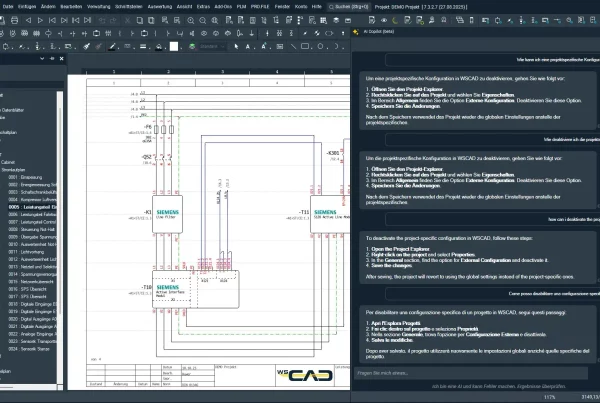The width and height of the screenshot is (600, 403).
Task: Choose the rectangle drawing tool
Action: point(305,46)
